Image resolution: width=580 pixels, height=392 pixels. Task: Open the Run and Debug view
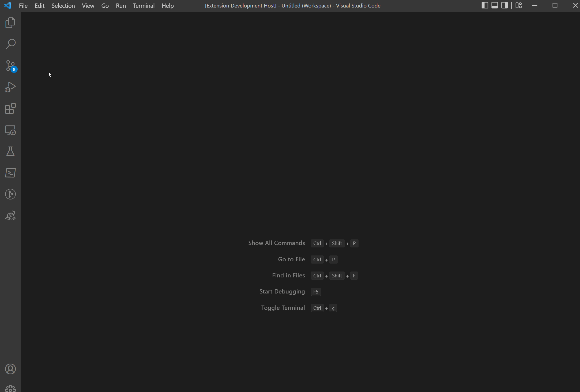point(10,87)
